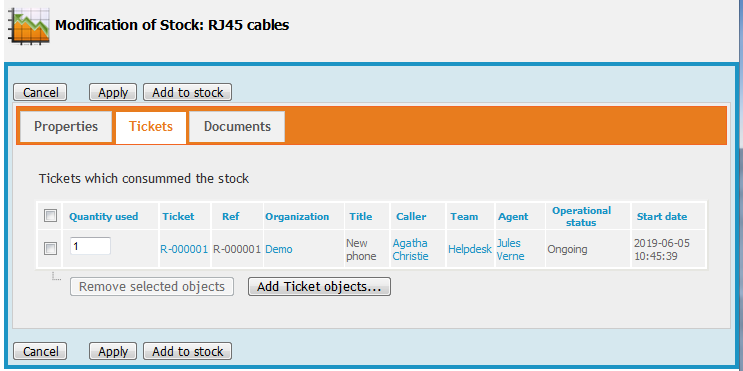743x371 pixels.
Task: Click the top Apply button
Action: pyautogui.click(x=113, y=92)
